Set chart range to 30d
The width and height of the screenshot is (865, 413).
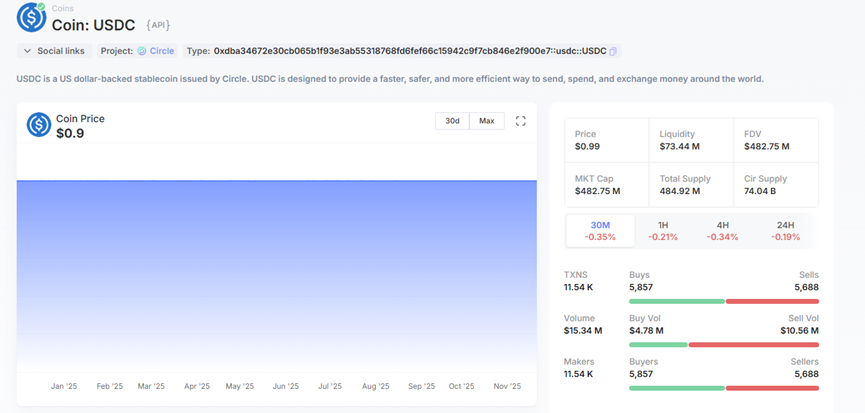[x=452, y=121]
